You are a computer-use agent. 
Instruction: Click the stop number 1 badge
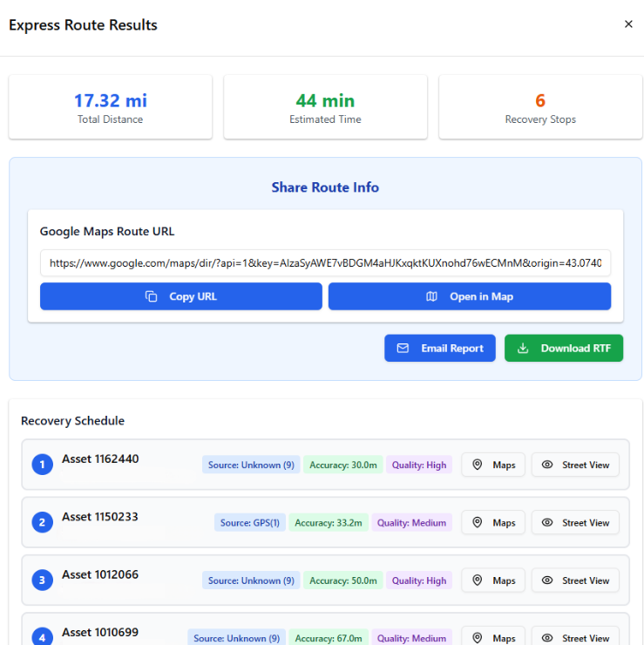[x=43, y=465]
